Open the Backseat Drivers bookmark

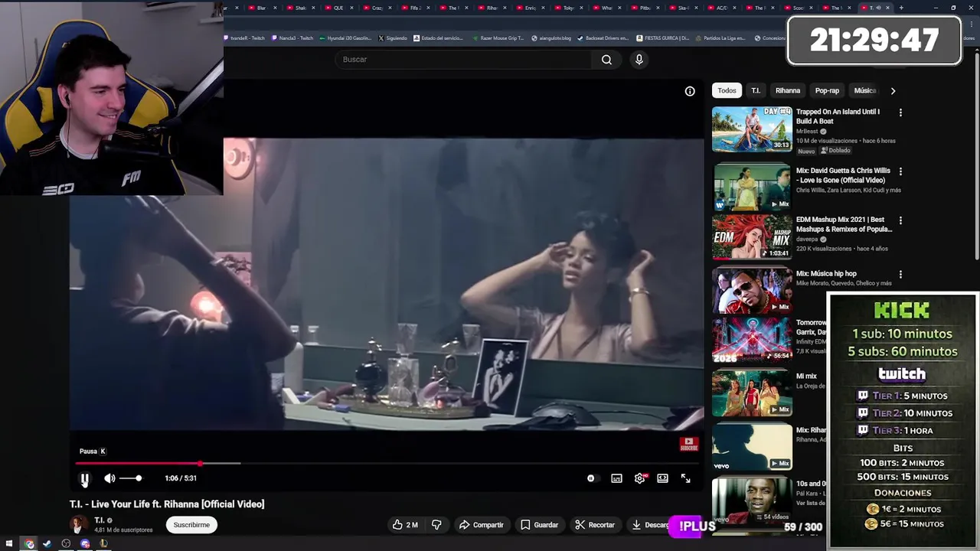tap(603, 38)
